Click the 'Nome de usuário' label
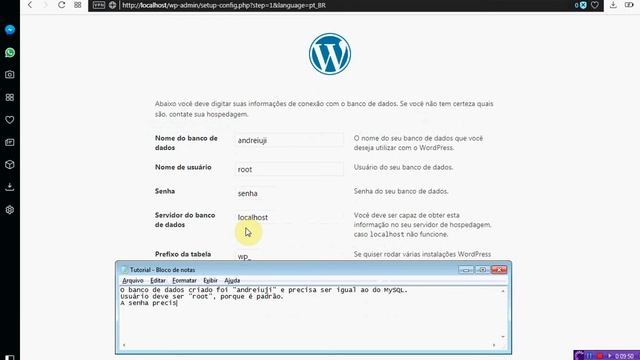 click(183, 167)
